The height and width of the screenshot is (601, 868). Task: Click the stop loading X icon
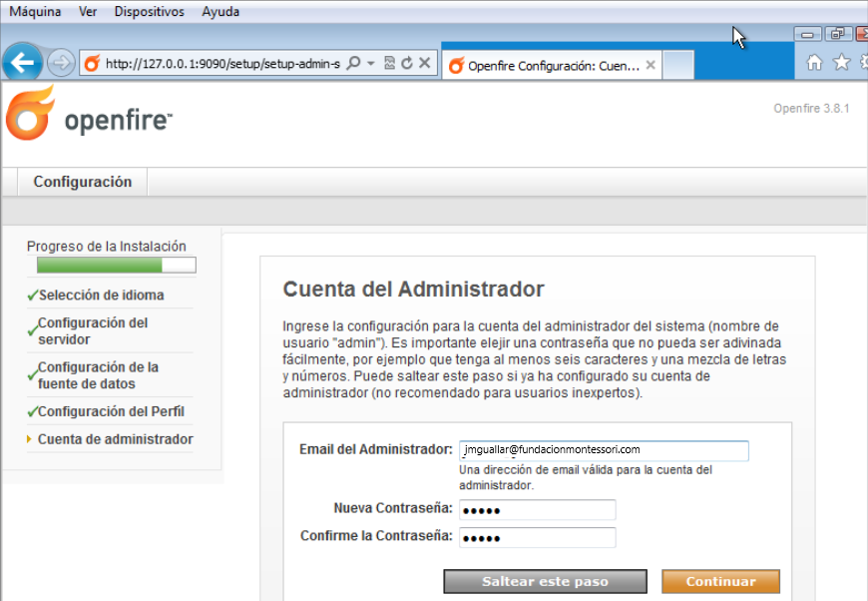coord(425,63)
